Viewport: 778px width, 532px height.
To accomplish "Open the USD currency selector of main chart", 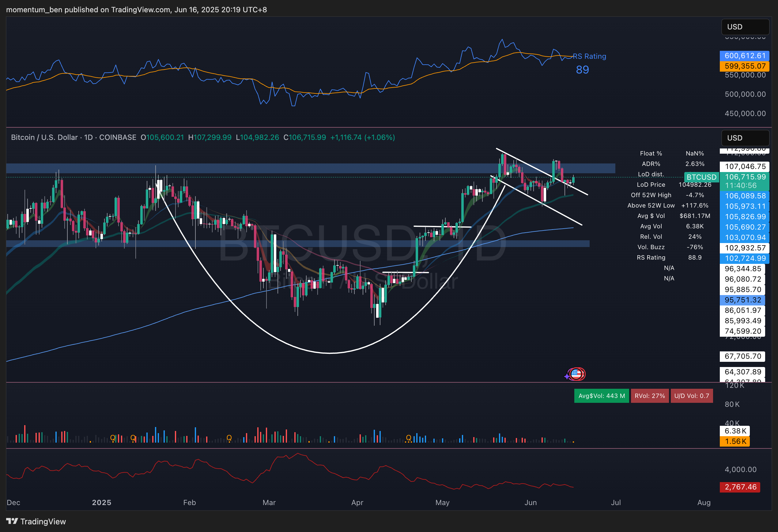I will (x=745, y=138).
